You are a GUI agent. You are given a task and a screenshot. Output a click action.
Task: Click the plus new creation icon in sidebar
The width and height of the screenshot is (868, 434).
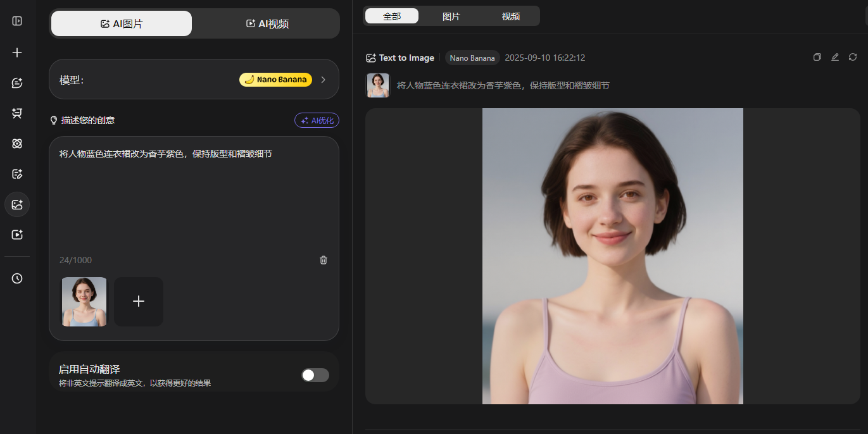point(17,53)
